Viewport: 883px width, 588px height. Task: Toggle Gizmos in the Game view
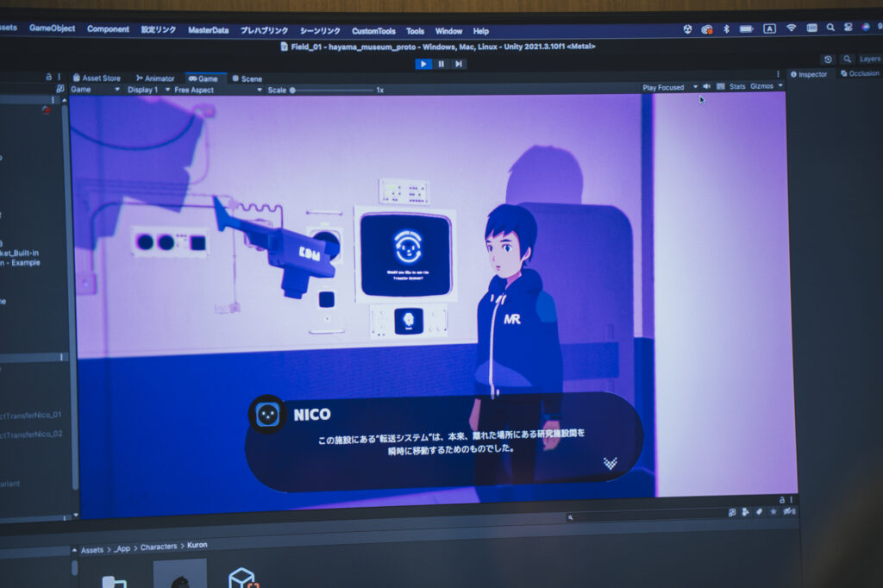762,86
